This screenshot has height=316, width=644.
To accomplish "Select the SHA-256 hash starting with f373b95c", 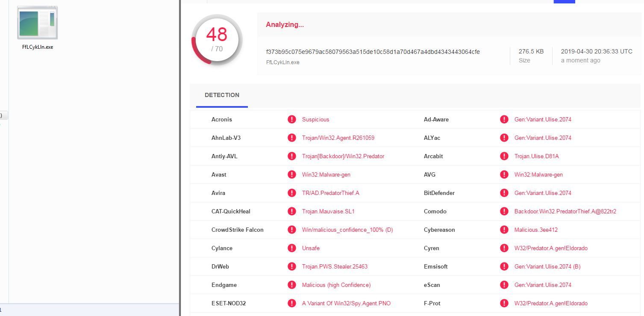I will (x=373, y=52).
